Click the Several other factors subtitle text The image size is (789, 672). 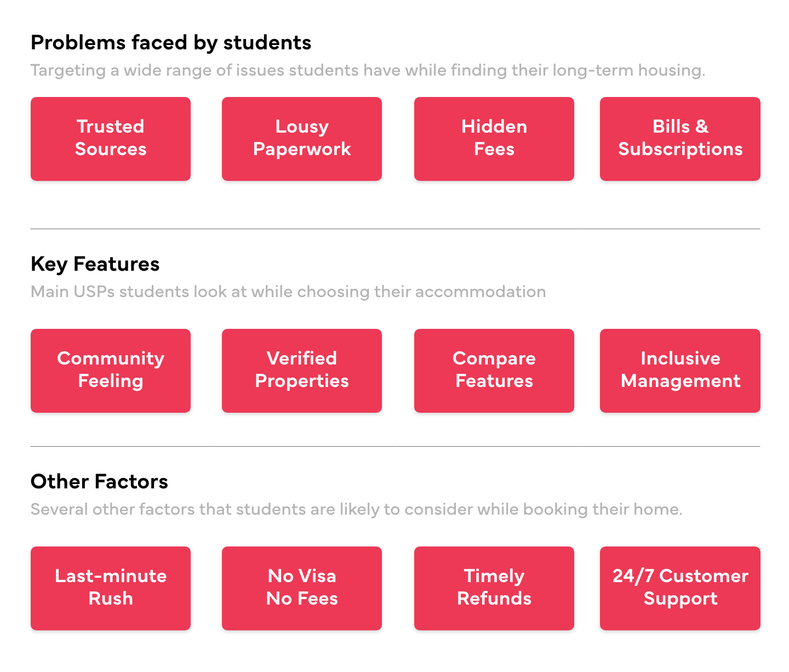pos(356,509)
